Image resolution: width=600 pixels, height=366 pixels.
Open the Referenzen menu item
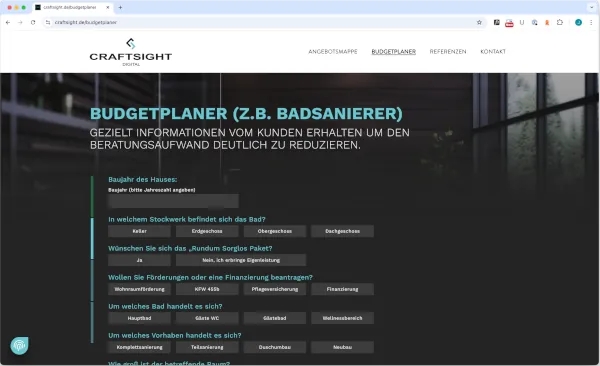coord(448,51)
